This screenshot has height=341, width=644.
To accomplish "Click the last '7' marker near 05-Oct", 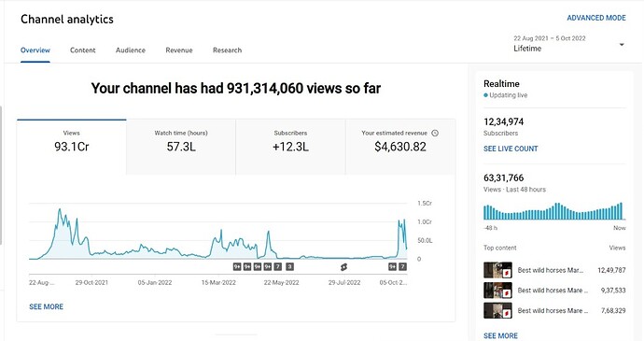I will click(403, 266).
